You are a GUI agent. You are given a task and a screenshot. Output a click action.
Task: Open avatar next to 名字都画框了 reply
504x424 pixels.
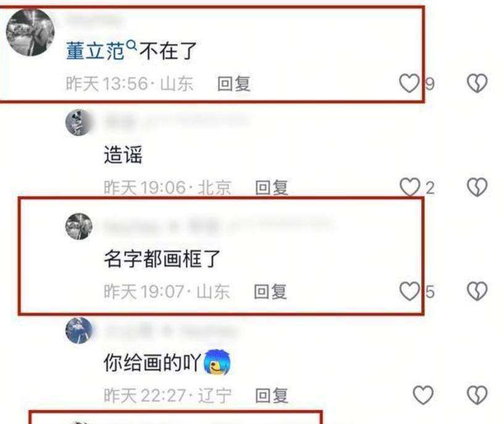tap(79, 226)
